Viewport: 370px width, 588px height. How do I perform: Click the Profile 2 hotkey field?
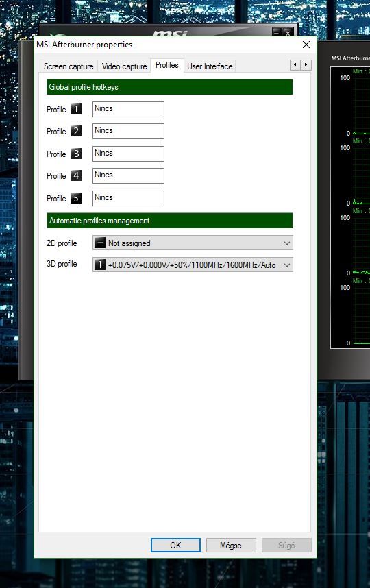pos(128,132)
